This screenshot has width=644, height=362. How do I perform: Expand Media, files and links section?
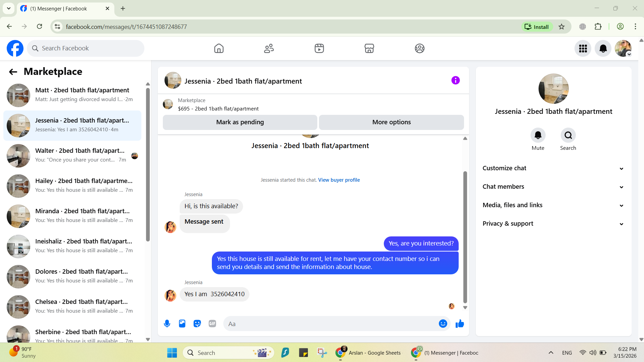pyautogui.click(x=553, y=205)
